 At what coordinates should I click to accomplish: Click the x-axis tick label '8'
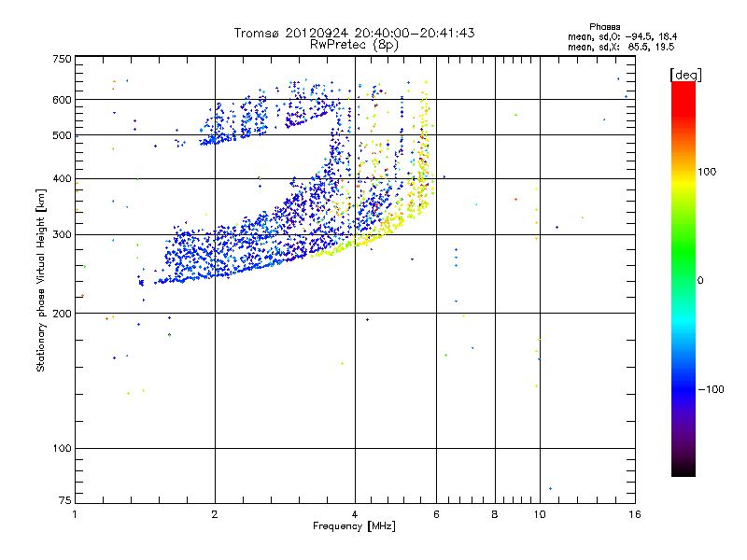[495, 514]
